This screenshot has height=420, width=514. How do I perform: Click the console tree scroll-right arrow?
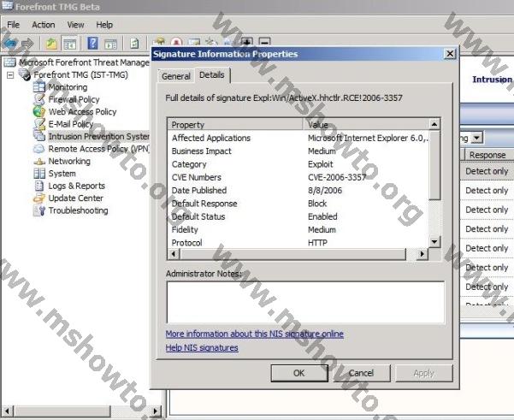pos(156,411)
